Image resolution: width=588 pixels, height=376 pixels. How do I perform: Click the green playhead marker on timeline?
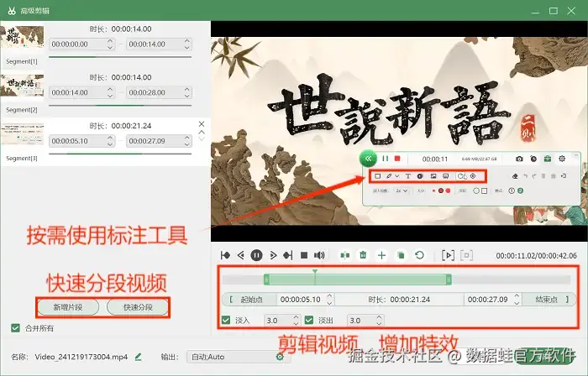(315, 272)
